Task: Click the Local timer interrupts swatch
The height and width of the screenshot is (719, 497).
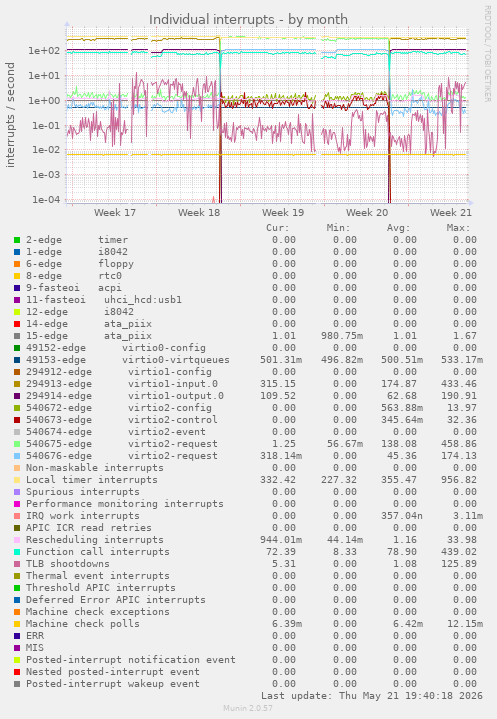Action: (17, 480)
